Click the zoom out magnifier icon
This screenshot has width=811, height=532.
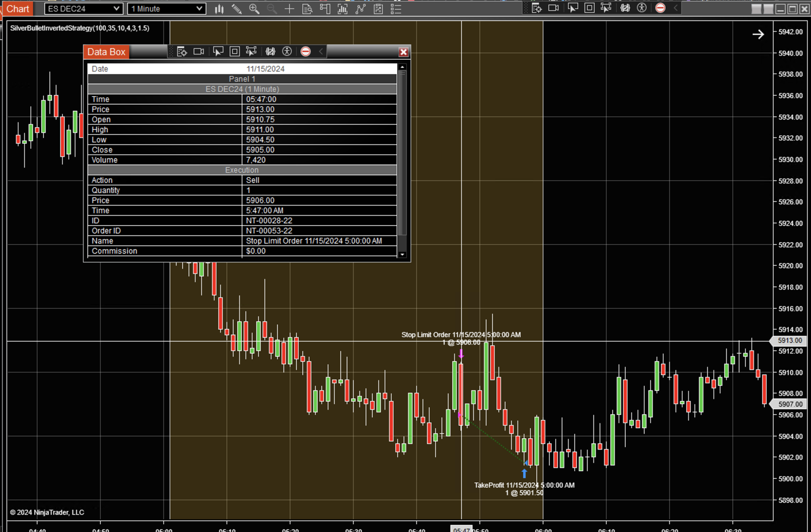272,9
